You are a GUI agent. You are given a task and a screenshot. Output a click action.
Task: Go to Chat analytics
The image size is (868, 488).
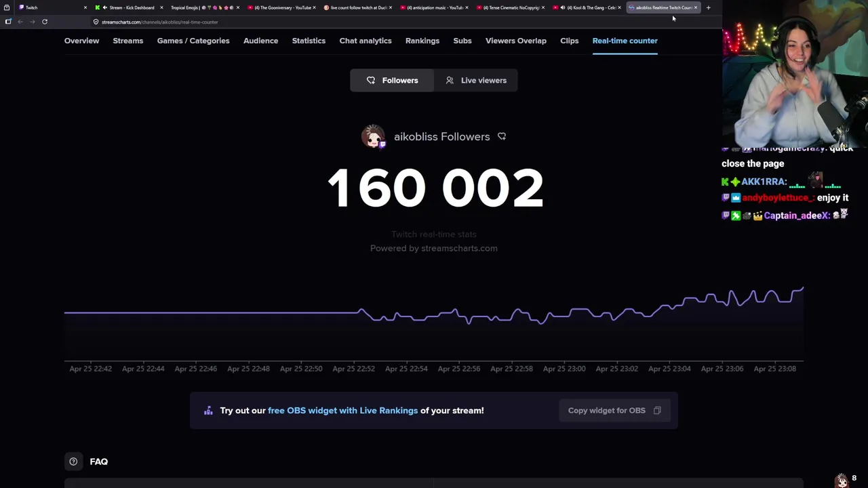point(366,41)
